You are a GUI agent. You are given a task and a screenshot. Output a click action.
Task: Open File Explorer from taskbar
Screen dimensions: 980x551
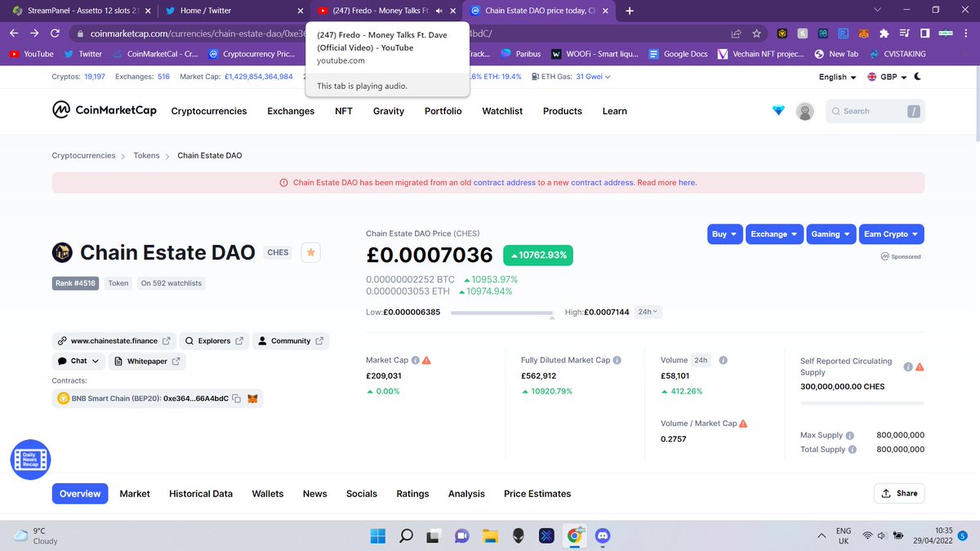(490, 536)
